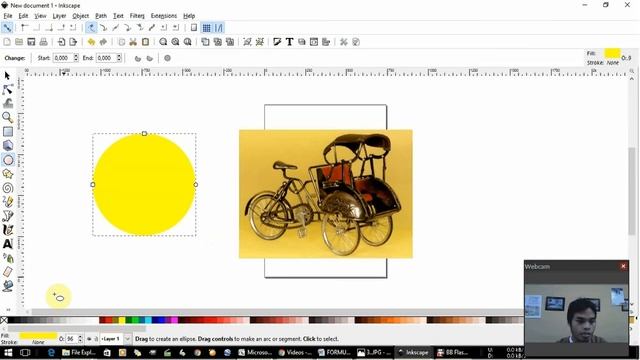Open the File menu

[x=8, y=16]
